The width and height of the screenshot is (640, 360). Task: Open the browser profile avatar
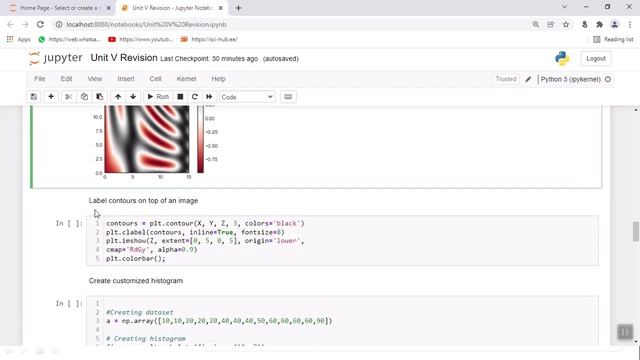614,24
